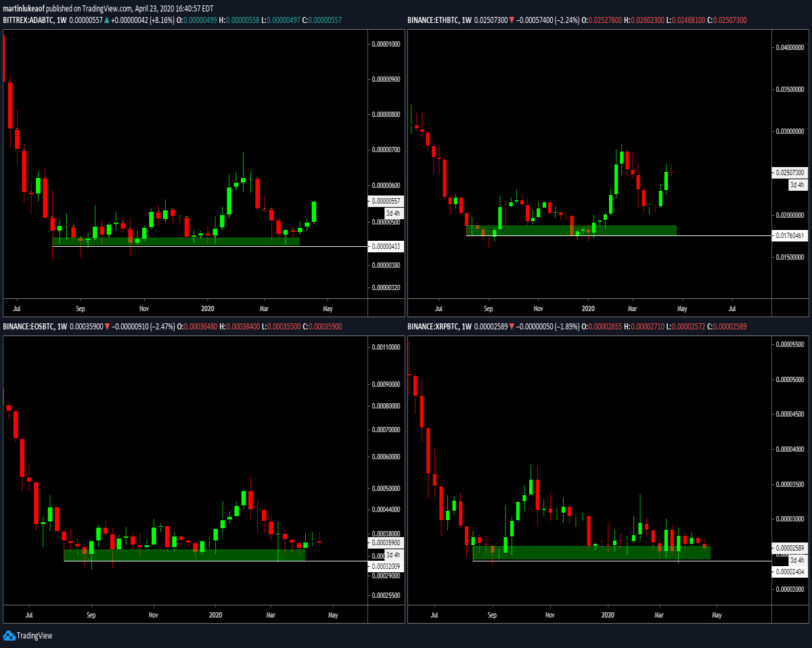Click the 0.00002589 current price tag on XRPBTC axis
The width and height of the screenshot is (812, 648).
790,548
